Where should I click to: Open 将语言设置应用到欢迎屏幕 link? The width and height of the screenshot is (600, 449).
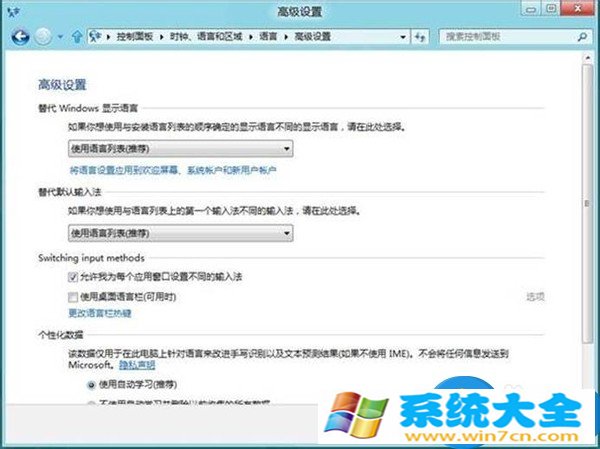173,170
